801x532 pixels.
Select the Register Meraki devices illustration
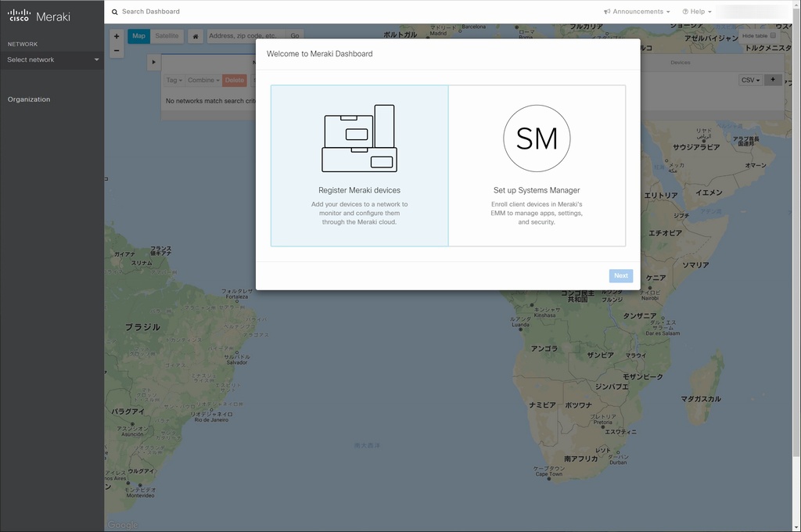359,138
